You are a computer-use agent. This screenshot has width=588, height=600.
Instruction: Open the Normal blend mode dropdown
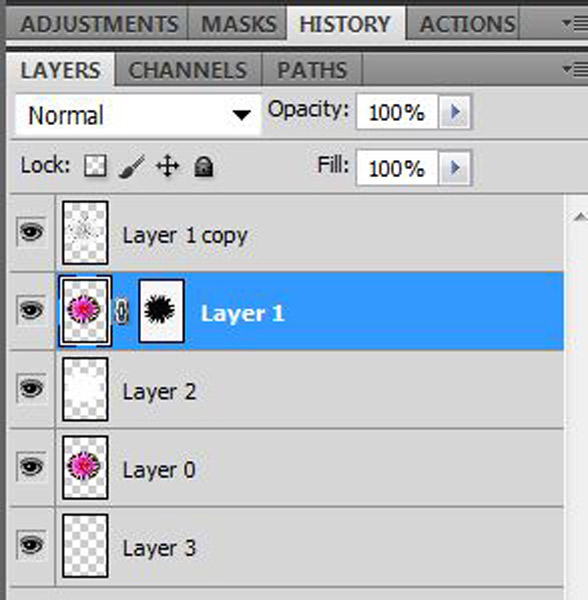point(138,115)
